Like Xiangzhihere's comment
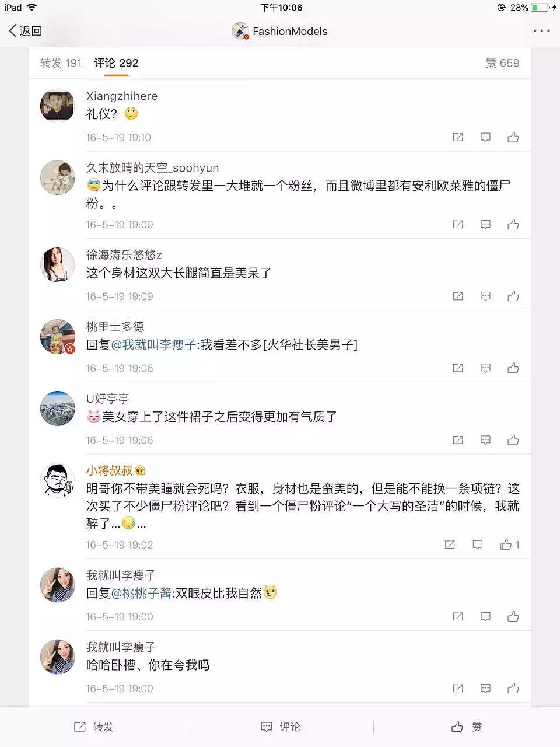Viewport: 560px width, 747px height. (513, 137)
